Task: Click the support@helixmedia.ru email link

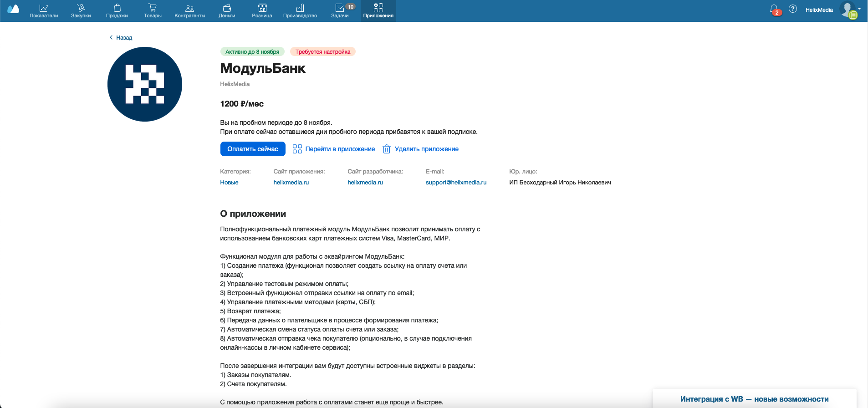Action: 456,183
